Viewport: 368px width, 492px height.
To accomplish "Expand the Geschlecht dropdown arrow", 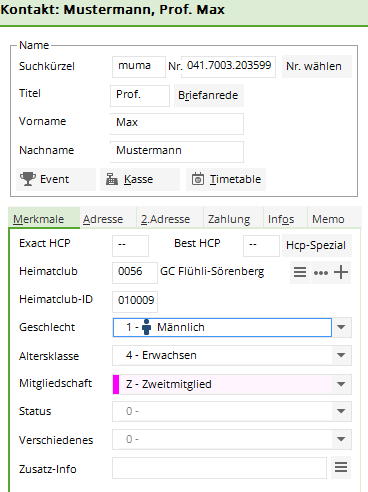I will pyautogui.click(x=341, y=327).
